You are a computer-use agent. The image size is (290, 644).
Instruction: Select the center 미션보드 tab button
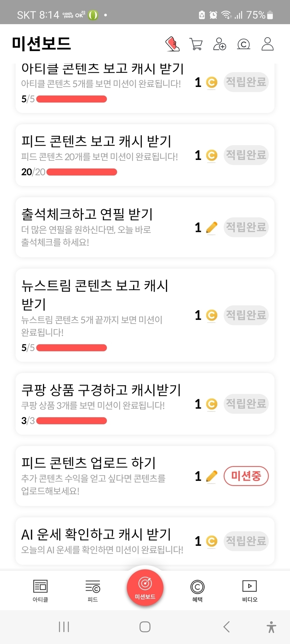click(x=145, y=587)
